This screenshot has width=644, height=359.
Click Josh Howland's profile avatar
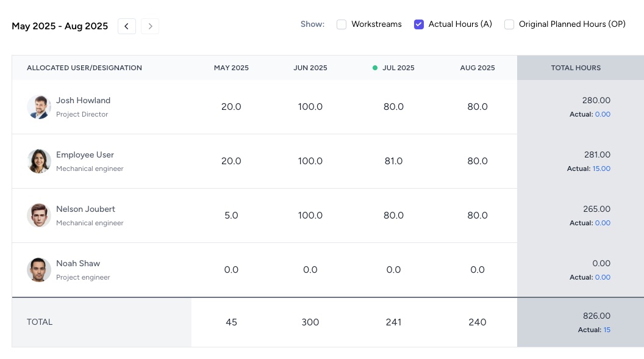[x=39, y=107]
